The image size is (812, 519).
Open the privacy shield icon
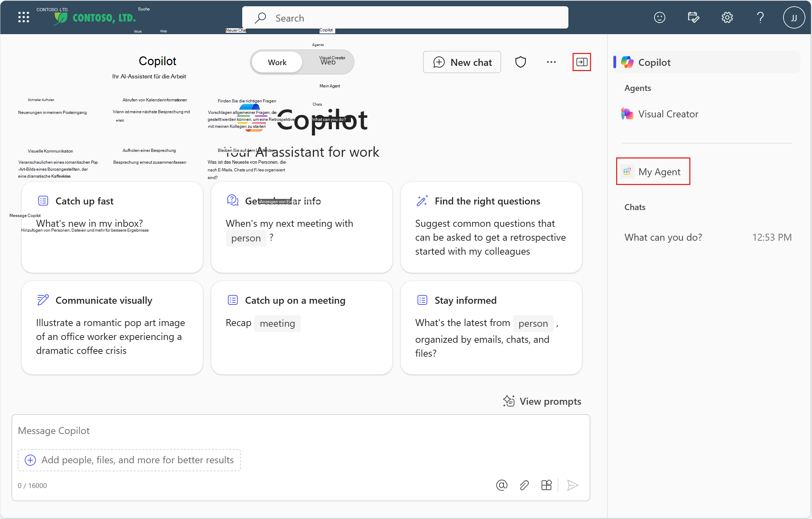pyautogui.click(x=520, y=62)
